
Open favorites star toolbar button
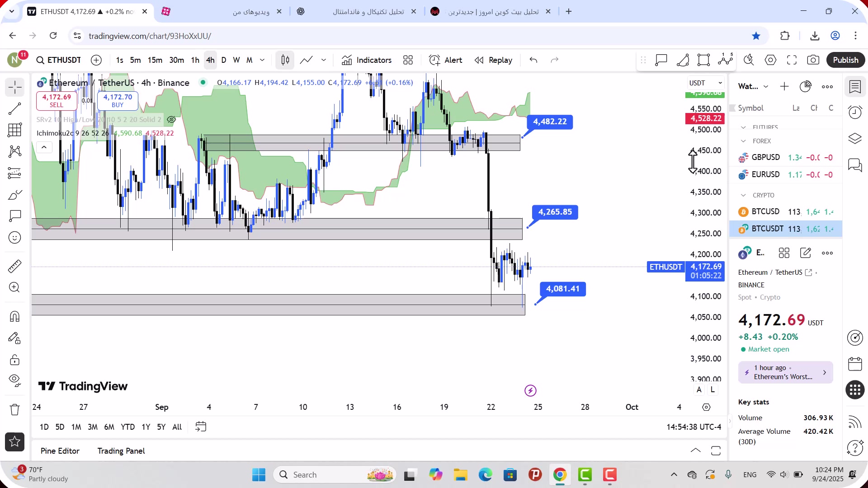pos(14,442)
